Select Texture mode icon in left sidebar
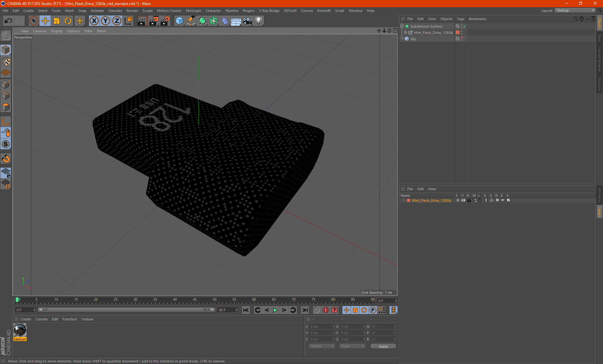The width and height of the screenshot is (603, 364). [6, 62]
